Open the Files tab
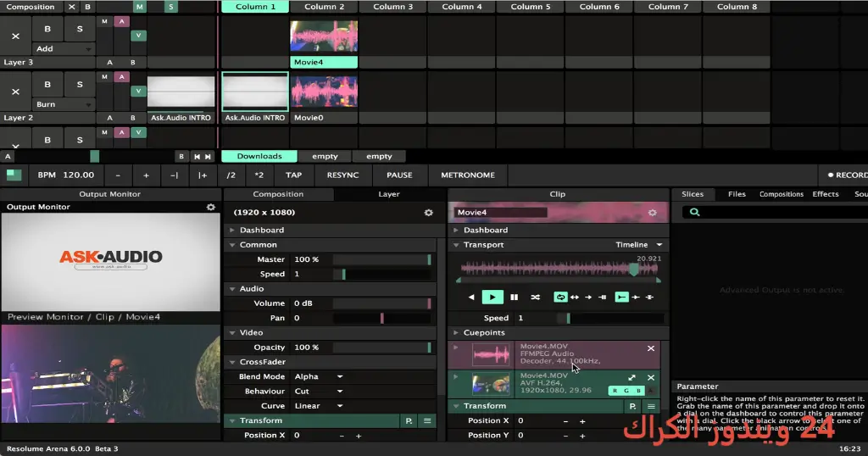 click(x=737, y=194)
